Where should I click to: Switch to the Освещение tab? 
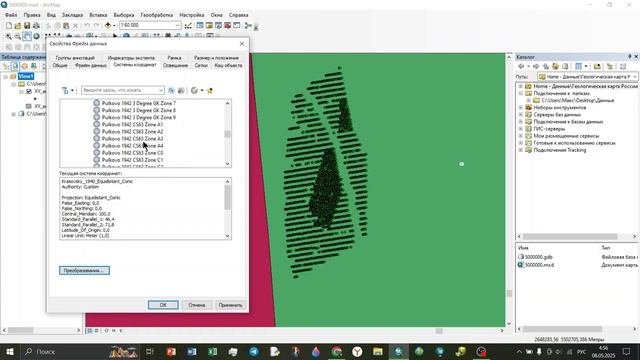[x=176, y=65]
